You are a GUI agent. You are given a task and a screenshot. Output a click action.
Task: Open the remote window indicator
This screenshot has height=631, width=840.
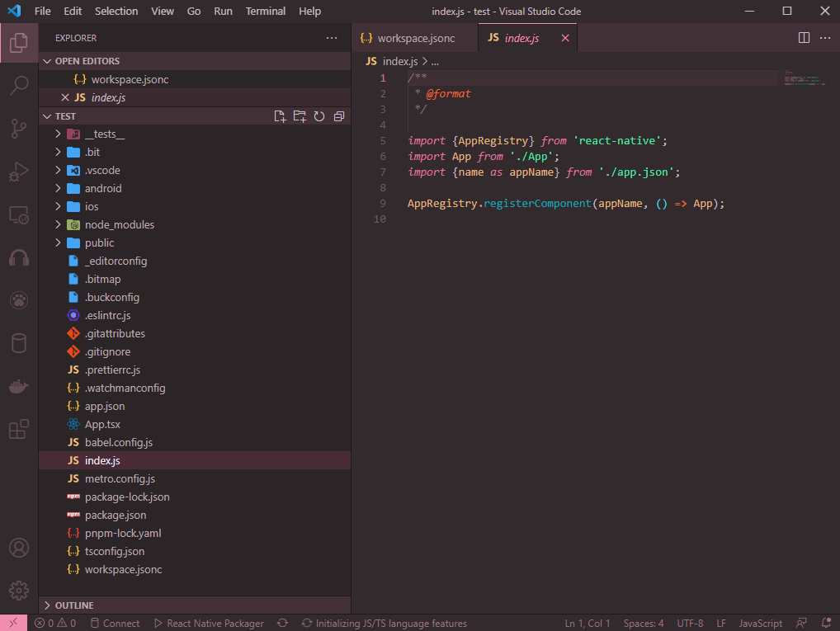tap(13, 623)
